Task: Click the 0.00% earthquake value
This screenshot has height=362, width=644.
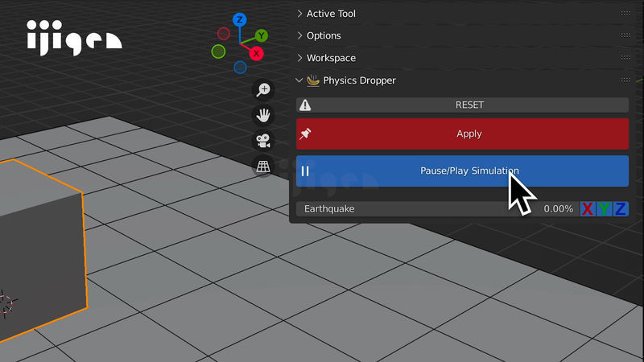Action: pos(558,209)
